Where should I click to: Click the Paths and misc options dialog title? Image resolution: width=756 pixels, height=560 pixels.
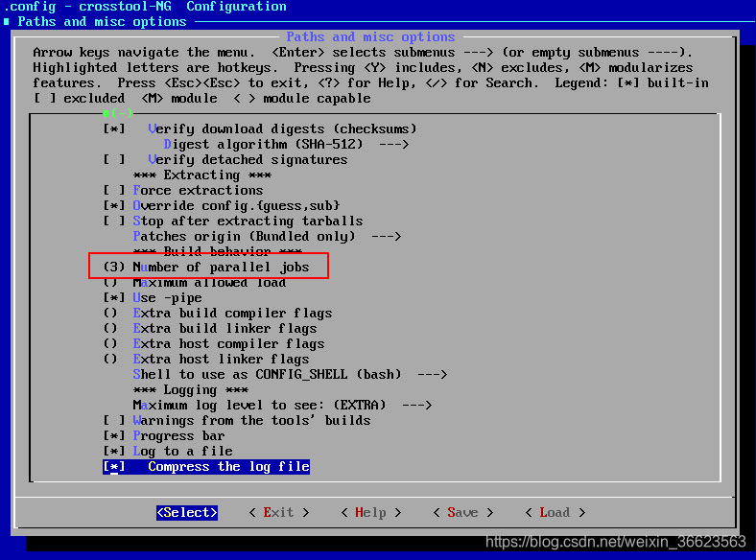click(370, 37)
